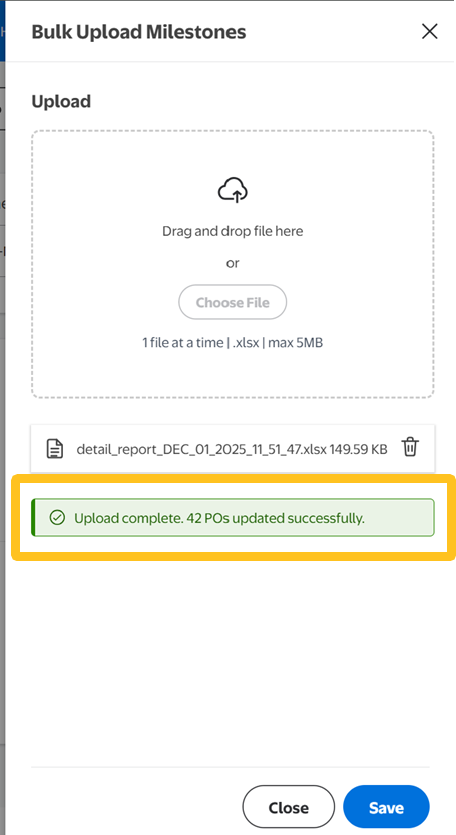Click the dimmed background strip left of panel

3,479
